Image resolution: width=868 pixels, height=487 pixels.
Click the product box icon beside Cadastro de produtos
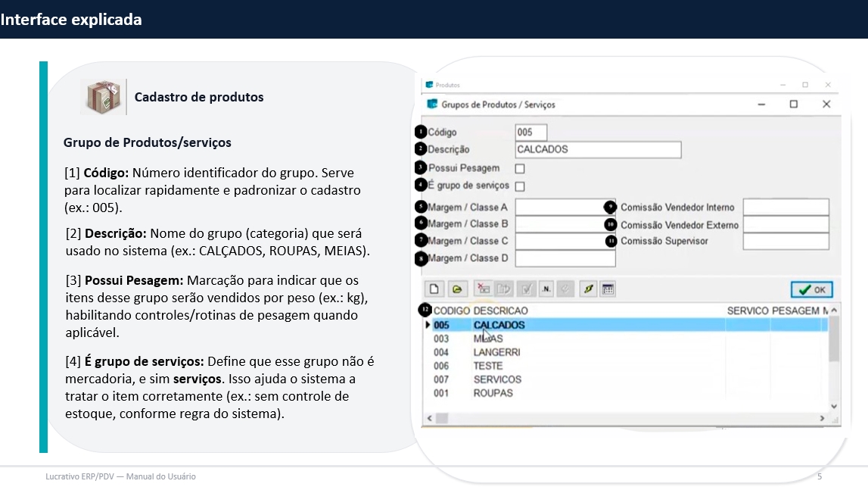[x=101, y=97]
